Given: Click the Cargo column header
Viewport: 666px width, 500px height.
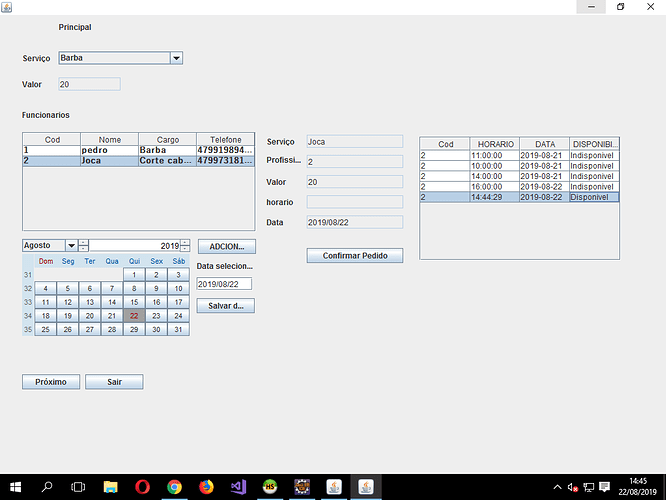Looking at the screenshot, I should pos(167,139).
